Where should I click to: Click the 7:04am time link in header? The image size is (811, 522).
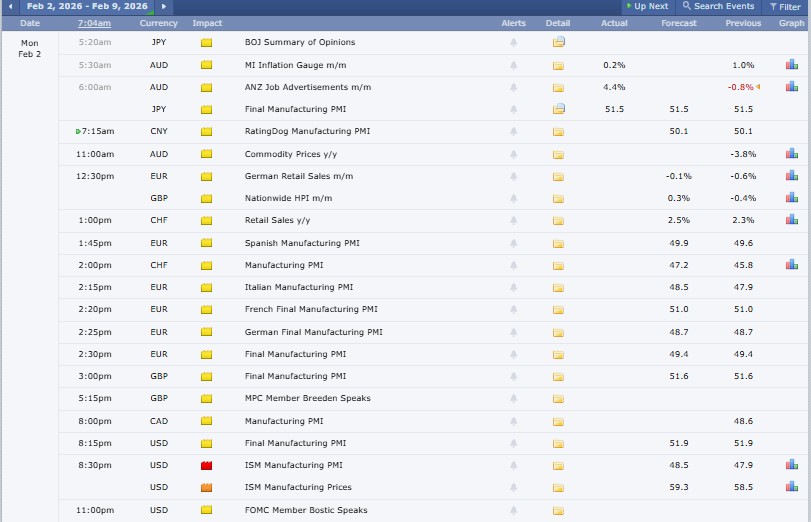point(94,22)
